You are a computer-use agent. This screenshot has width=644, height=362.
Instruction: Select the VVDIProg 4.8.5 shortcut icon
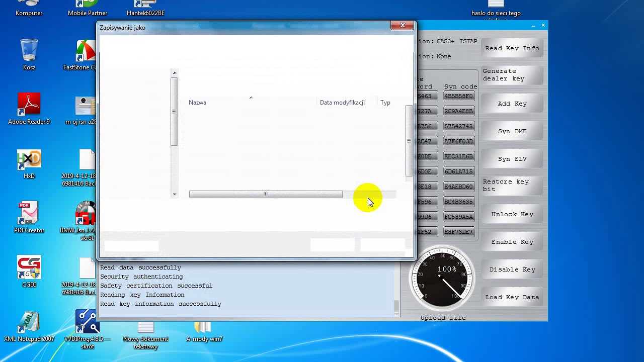click(x=87, y=329)
